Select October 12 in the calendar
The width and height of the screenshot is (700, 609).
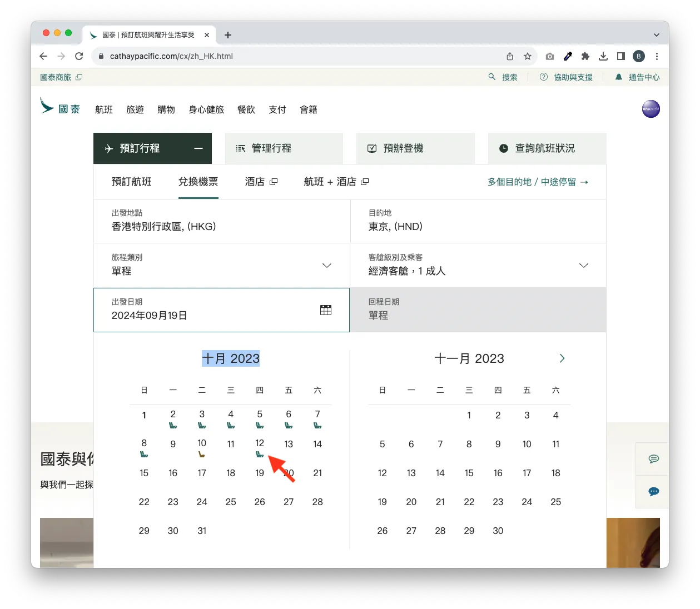[260, 447]
